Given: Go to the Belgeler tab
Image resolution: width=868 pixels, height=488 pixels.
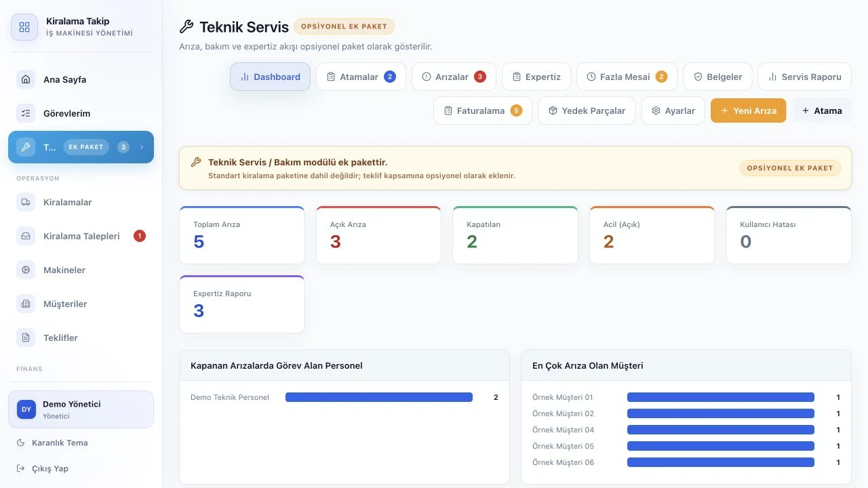Looking at the screenshot, I should click(x=718, y=77).
